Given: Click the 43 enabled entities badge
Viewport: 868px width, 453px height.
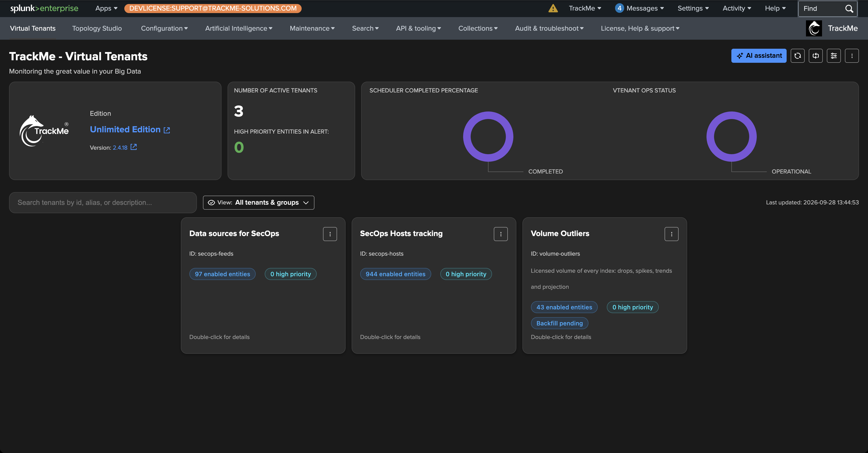Looking at the screenshot, I should [564, 307].
